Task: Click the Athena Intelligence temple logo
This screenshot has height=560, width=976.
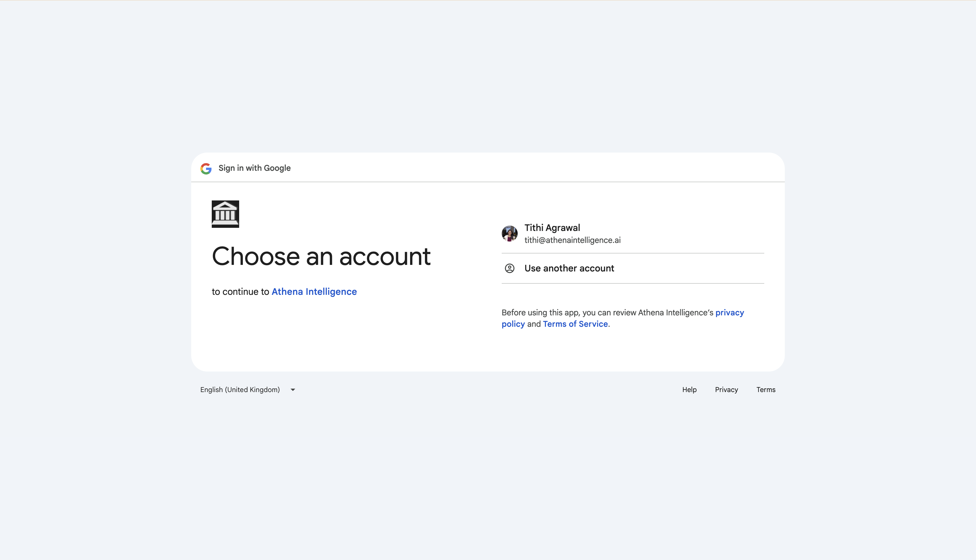Action: click(225, 214)
